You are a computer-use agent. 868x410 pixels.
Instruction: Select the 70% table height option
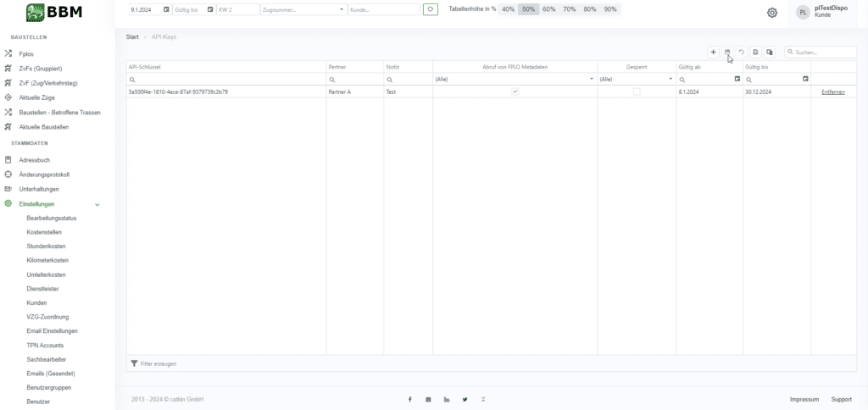[x=570, y=9]
